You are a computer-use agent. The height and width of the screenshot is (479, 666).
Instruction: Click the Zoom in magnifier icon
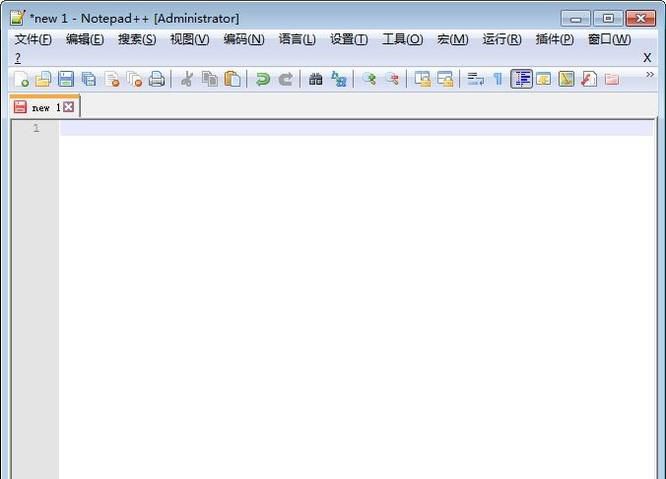369,79
